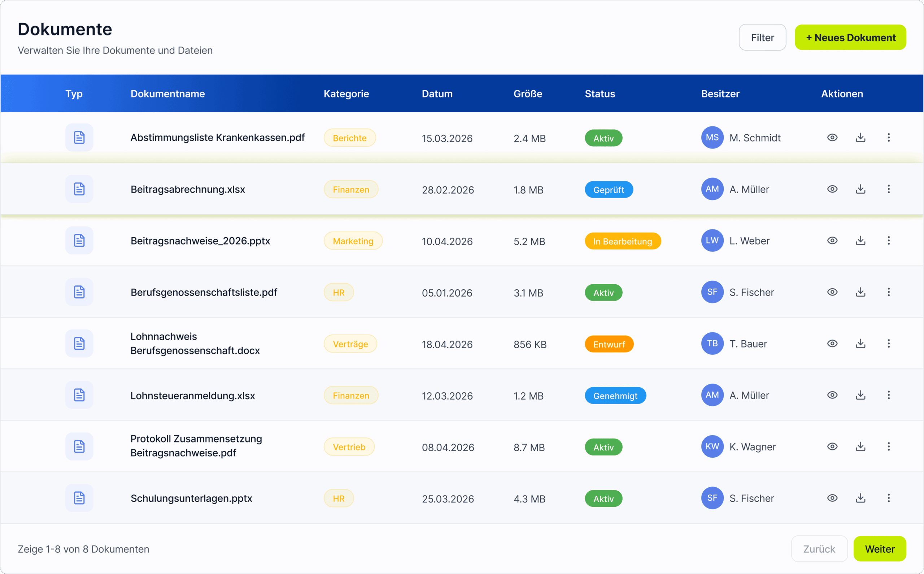This screenshot has width=924, height=574.
Task: Click download icon for Lohnsteueranmeldung.xlsx
Action: (x=860, y=395)
